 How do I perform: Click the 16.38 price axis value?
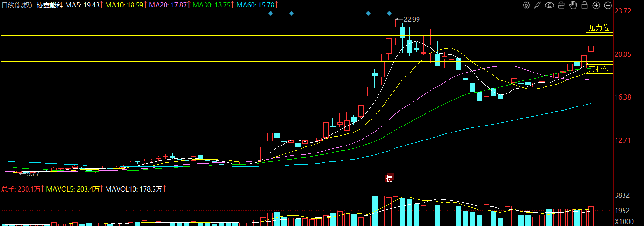click(623, 97)
